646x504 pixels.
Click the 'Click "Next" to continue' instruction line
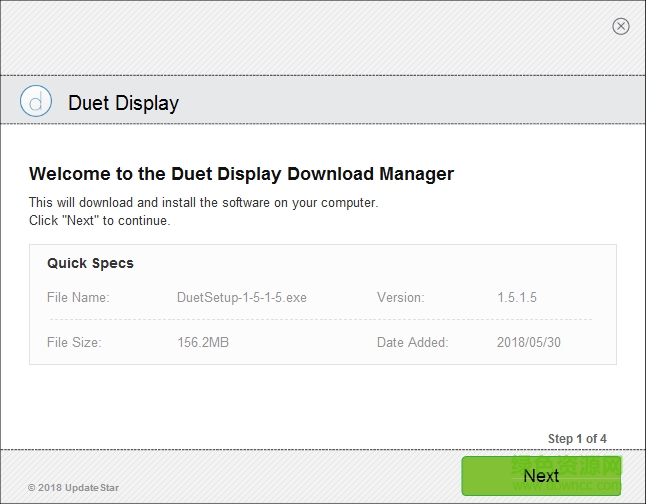[x=100, y=220]
